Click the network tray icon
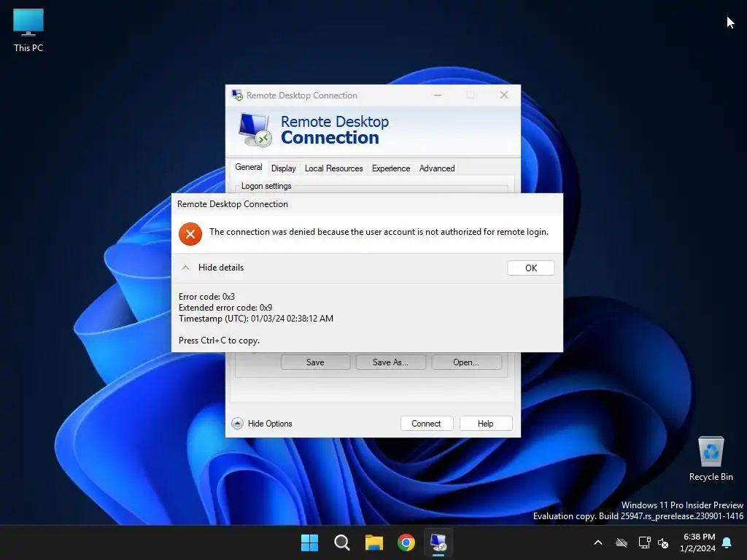Viewport: 747px width, 560px height. pyautogui.click(x=645, y=542)
